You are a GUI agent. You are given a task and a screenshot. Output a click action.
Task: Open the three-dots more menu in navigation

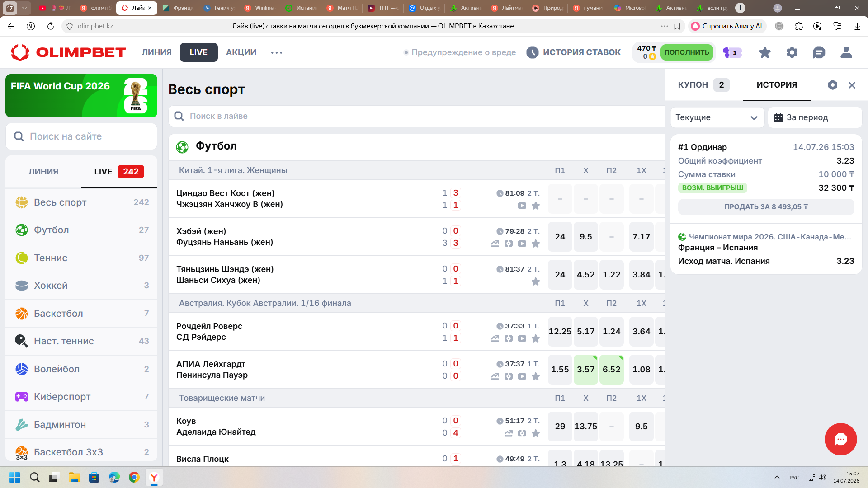click(277, 52)
